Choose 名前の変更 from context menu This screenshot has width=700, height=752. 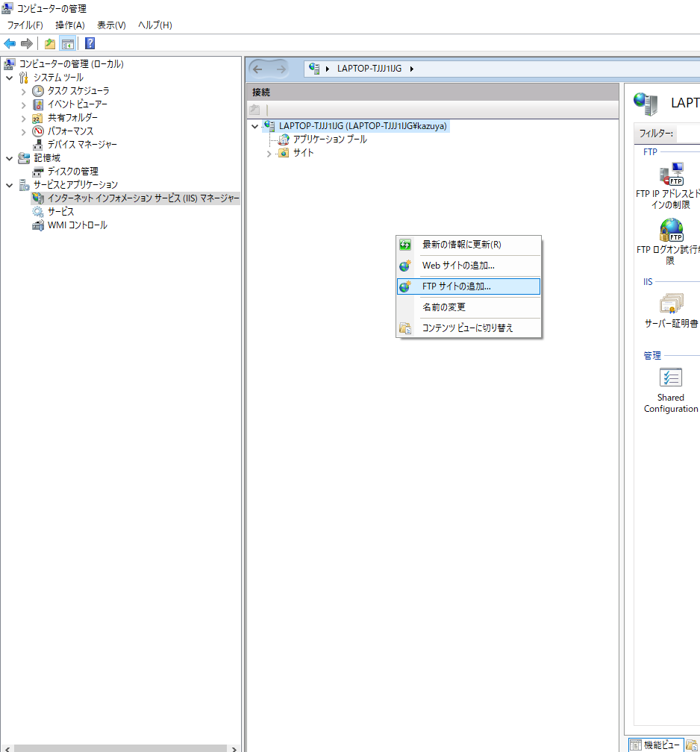468,307
